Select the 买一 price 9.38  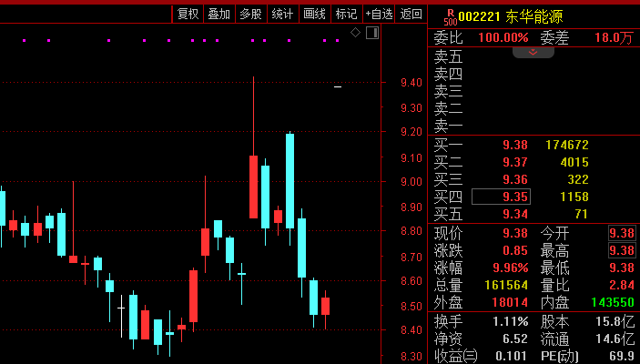coord(515,145)
